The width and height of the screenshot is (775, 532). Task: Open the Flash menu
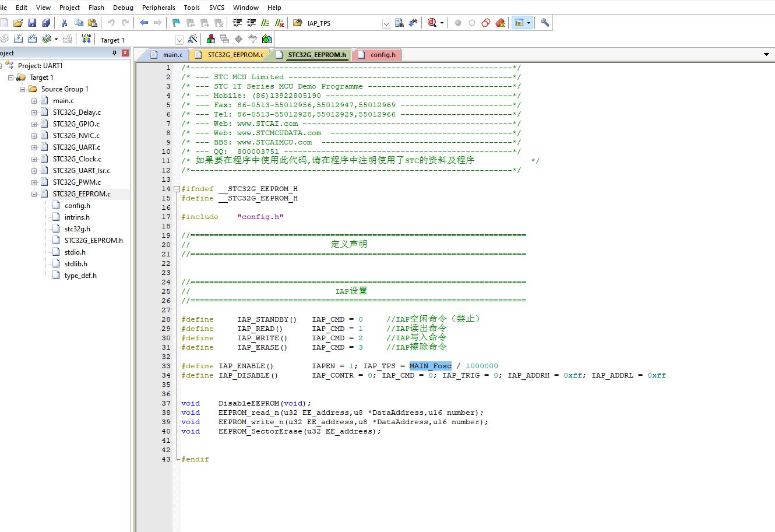[x=97, y=8]
